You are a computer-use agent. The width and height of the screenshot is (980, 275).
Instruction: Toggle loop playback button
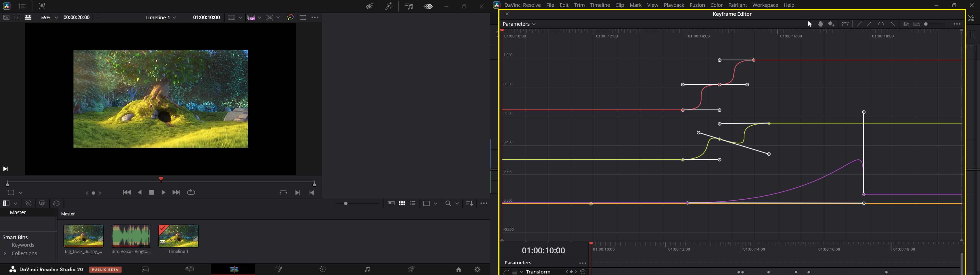tap(191, 193)
